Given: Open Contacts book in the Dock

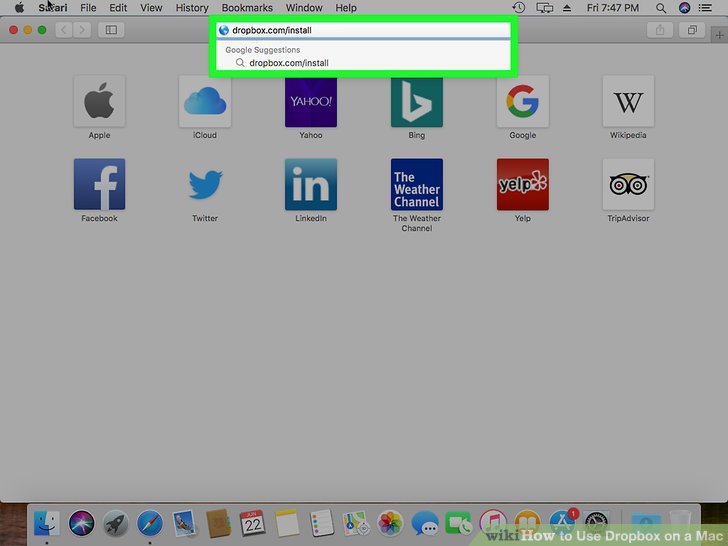Looking at the screenshot, I should 218,523.
